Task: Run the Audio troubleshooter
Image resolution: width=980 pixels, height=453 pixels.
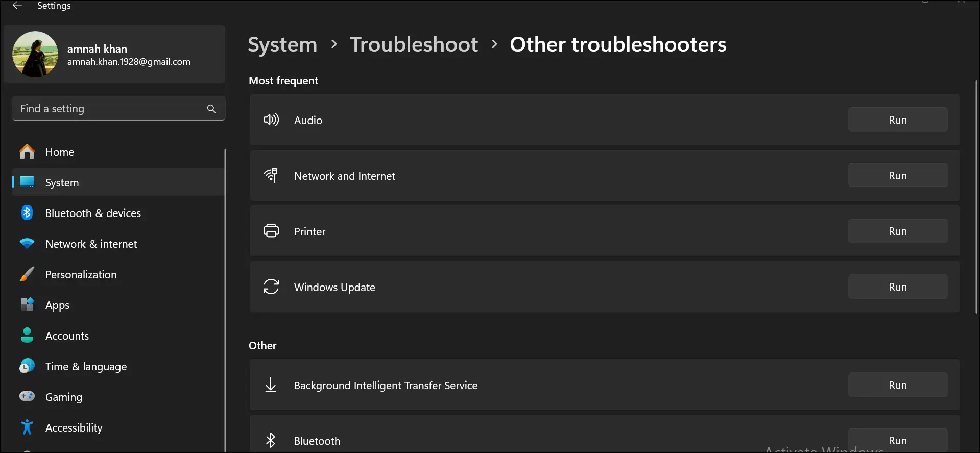Action: pyautogui.click(x=898, y=120)
